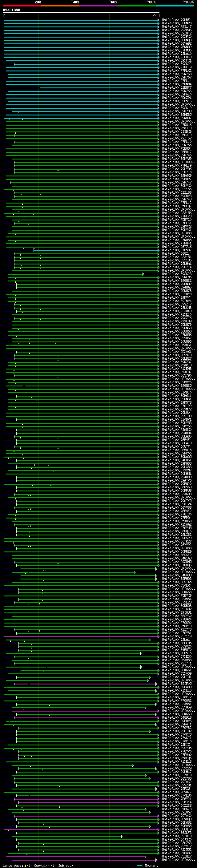
Task: Open hit UniRef100_Q9MBE4
Action: click(x=177, y=20)
